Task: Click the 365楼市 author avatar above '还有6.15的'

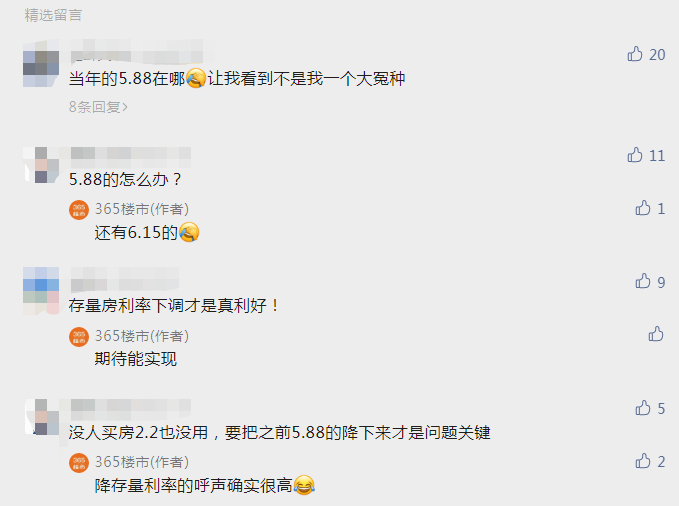Action: (79, 210)
